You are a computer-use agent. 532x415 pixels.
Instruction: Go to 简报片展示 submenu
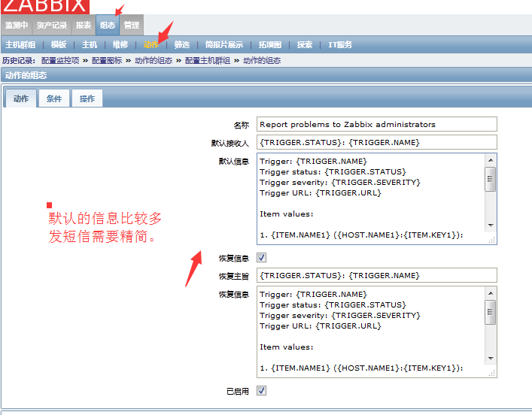pos(224,45)
